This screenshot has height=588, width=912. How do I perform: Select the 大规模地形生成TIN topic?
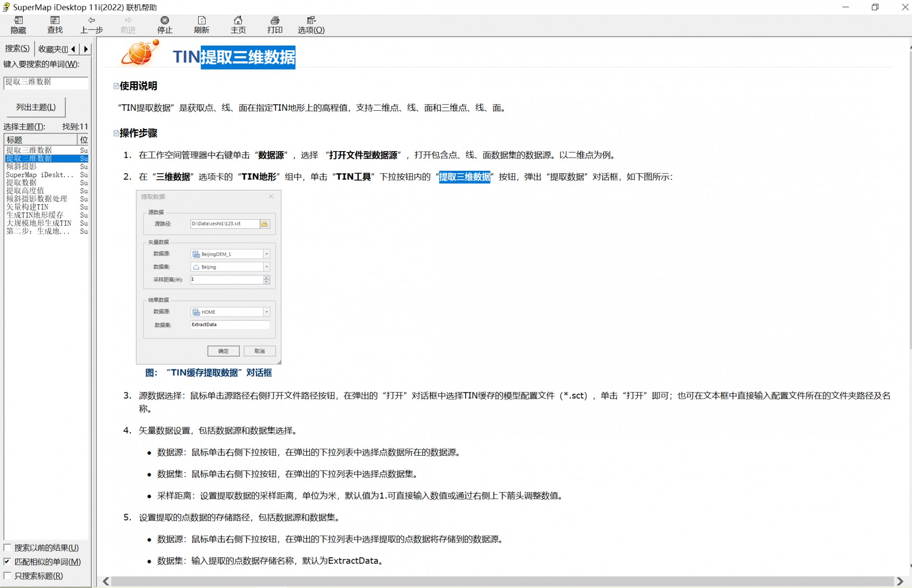coord(47,223)
